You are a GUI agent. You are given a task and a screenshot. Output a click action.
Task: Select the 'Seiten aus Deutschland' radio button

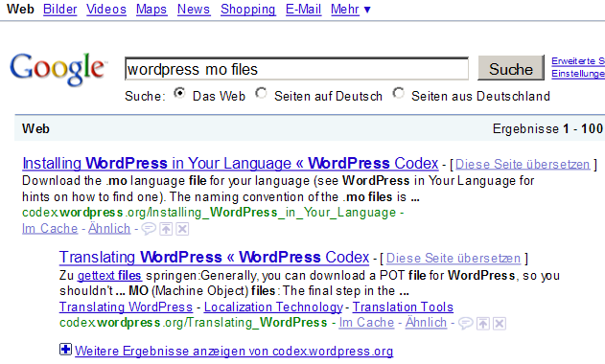click(x=398, y=93)
